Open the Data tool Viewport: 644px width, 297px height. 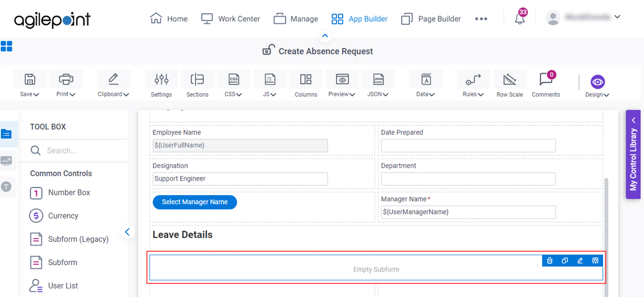click(426, 84)
